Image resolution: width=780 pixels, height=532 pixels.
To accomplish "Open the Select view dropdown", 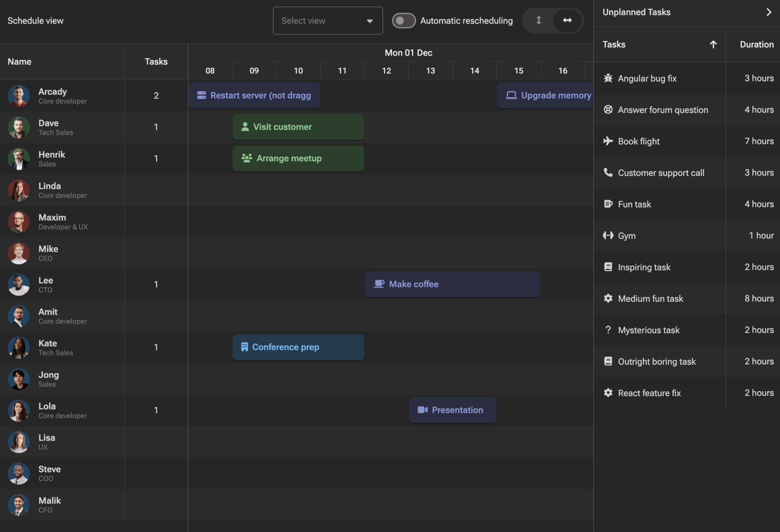I will [328, 21].
